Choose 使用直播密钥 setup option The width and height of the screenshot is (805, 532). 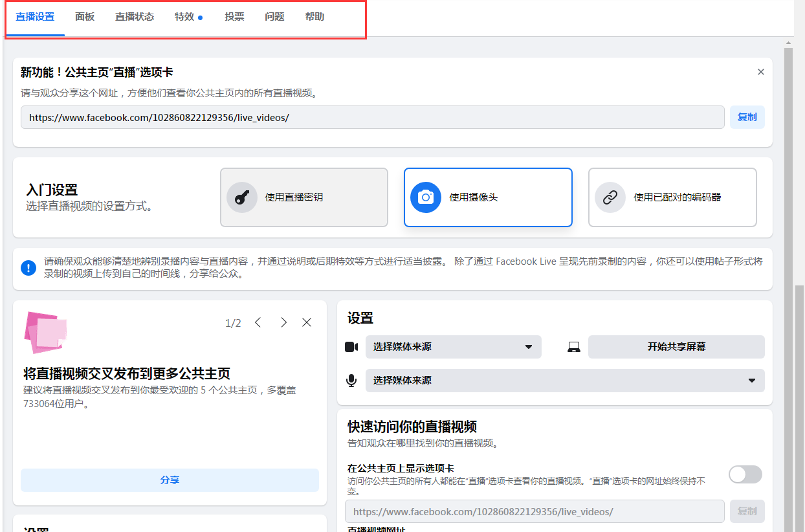[304, 197]
